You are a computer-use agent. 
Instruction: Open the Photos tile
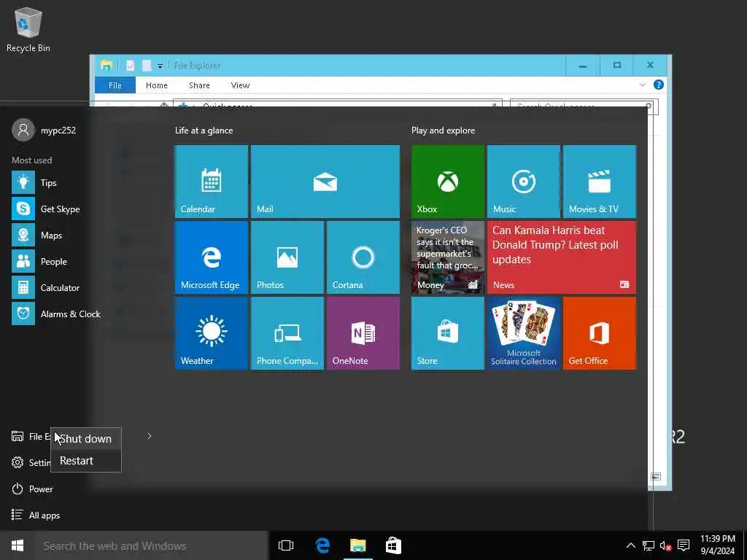[x=287, y=257]
